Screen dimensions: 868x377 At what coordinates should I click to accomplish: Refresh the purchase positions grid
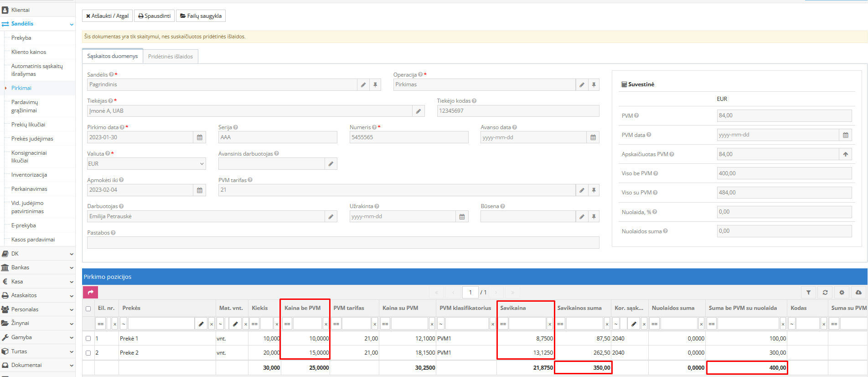(825, 293)
